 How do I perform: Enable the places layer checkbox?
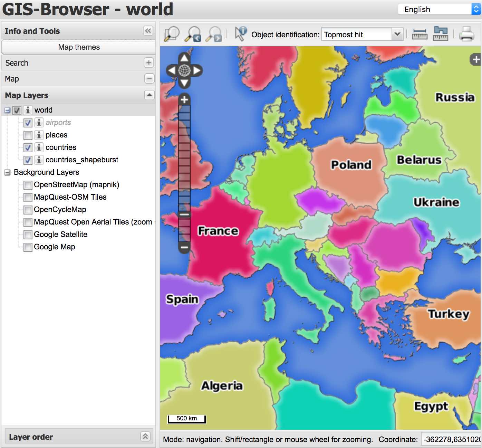[28, 135]
